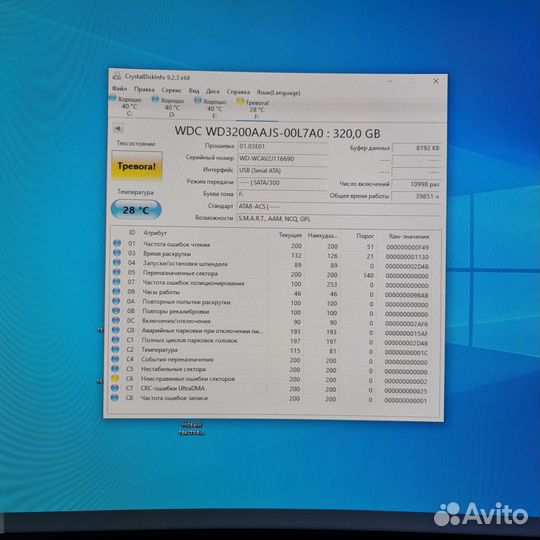Click the status icon for attribute C8
The image size is (540, 540).
pos(115,398)
